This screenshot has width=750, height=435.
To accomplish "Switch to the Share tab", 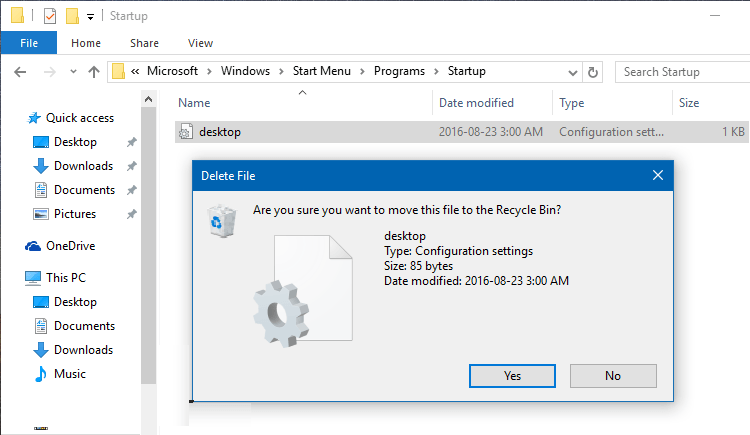I will tap(144, 43).
